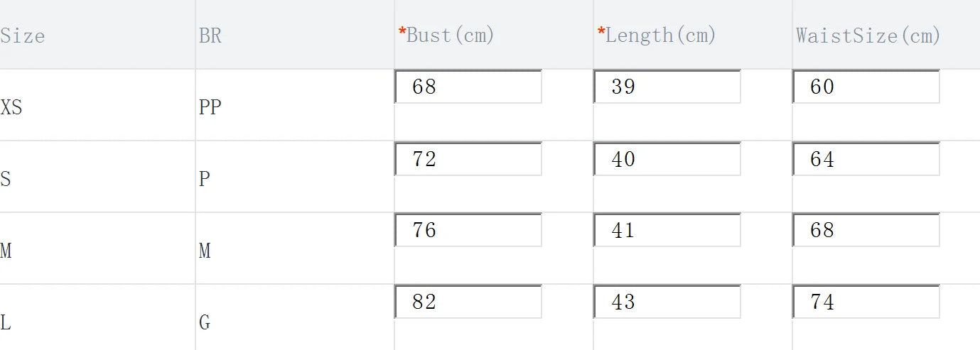The width and height of the screenshot is (980, 350).
Task: Select the S waist field with 64
Action: [866, 159]
